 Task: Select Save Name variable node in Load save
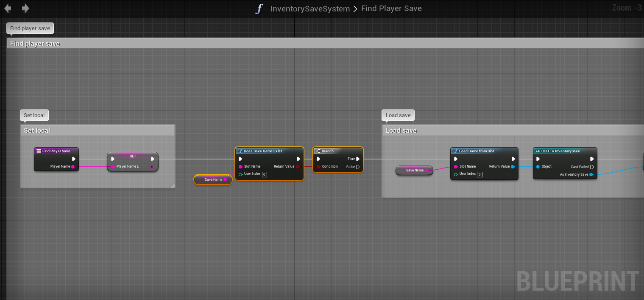415,170
